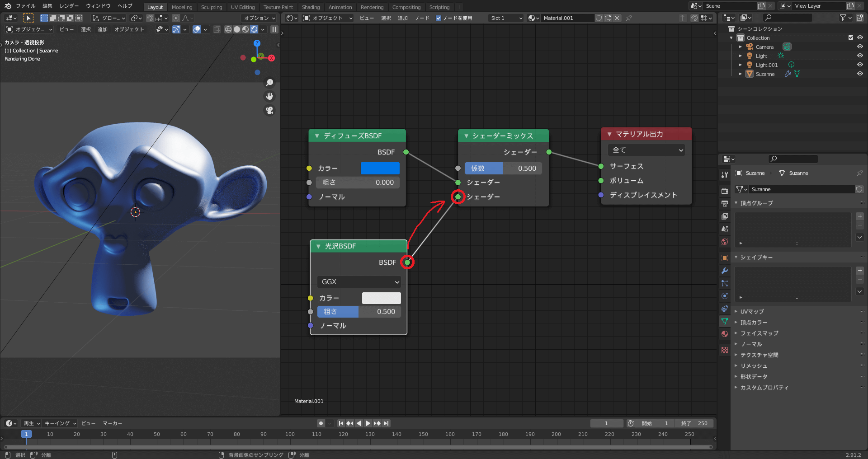Screen dimensions: 868x459
Task: Open the Particles properties tab
Action: coord(725,283)
